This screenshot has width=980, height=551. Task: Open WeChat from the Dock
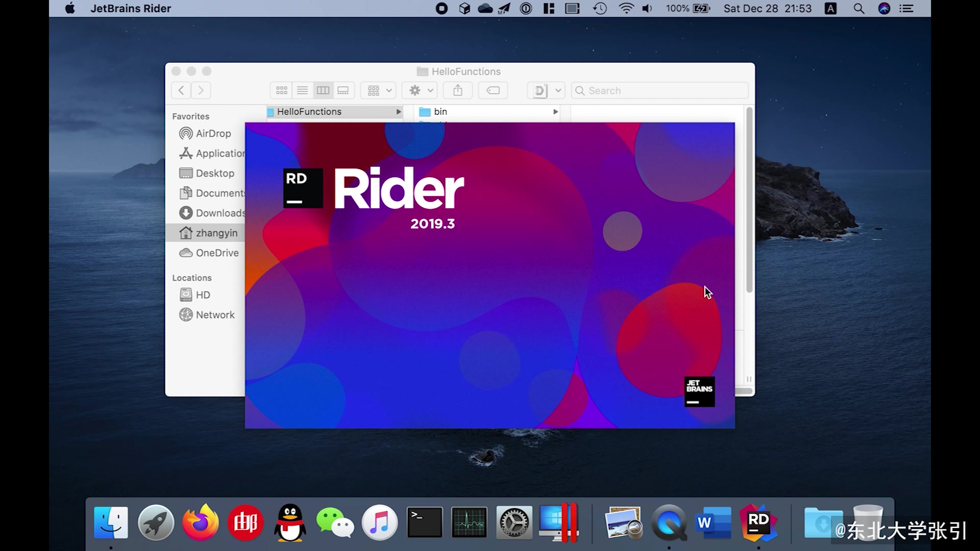coord(335,522)
